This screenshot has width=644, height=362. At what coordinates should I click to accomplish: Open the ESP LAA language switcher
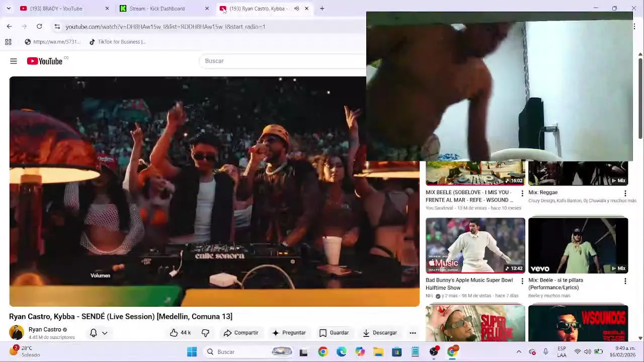561,351
